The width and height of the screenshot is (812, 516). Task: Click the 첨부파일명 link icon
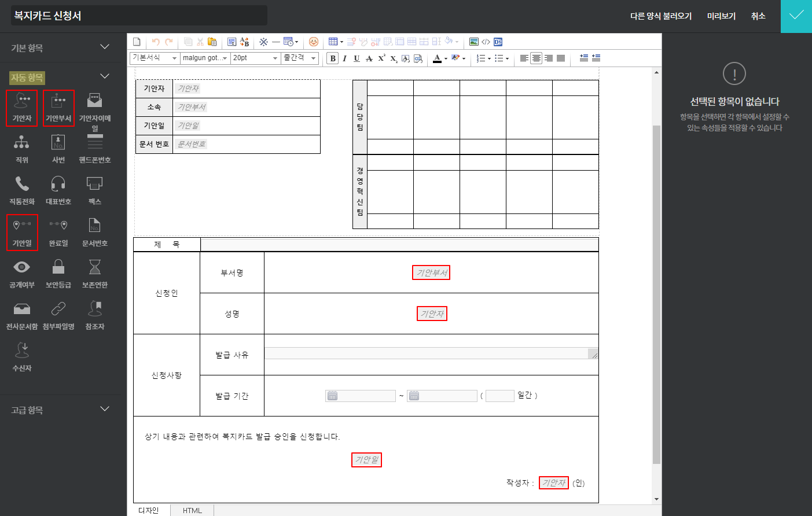pos(58,309)
